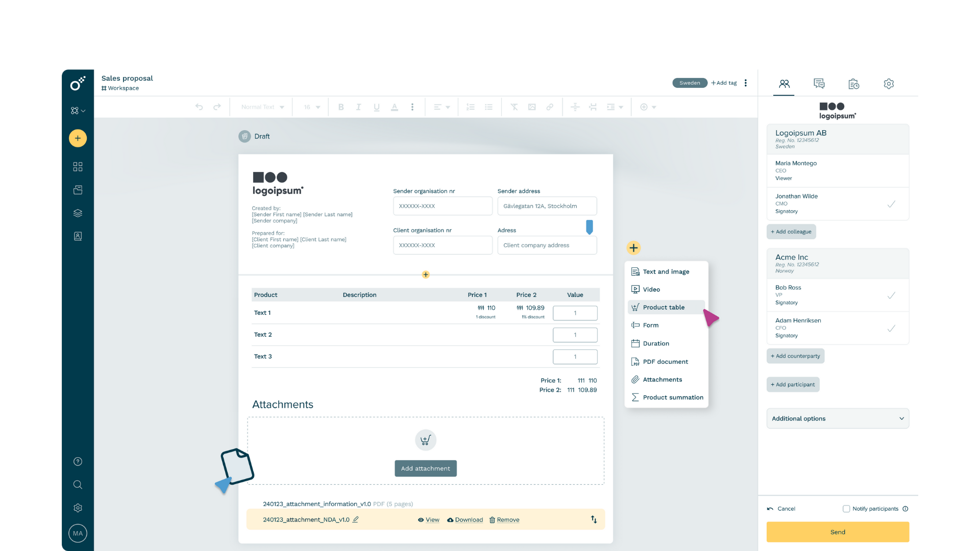Open the contacts icon in left sidebar

point(78,236)
